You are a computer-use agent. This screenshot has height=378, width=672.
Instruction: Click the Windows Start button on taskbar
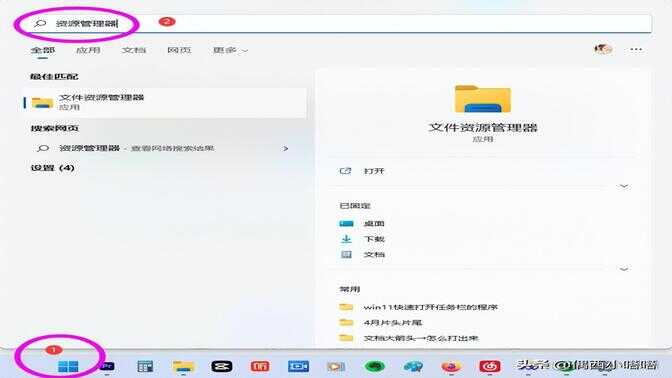click(x=68, y=366)
